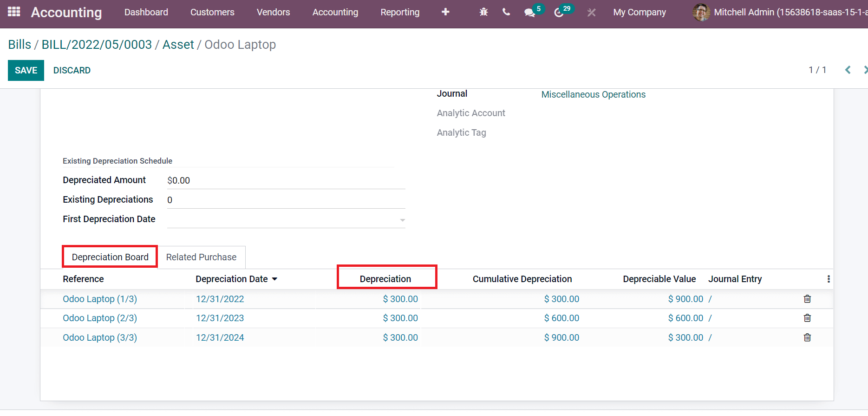Click the plus icon in the navbar
This screenshot has width=868, height=416.
[x=445, y=12]
